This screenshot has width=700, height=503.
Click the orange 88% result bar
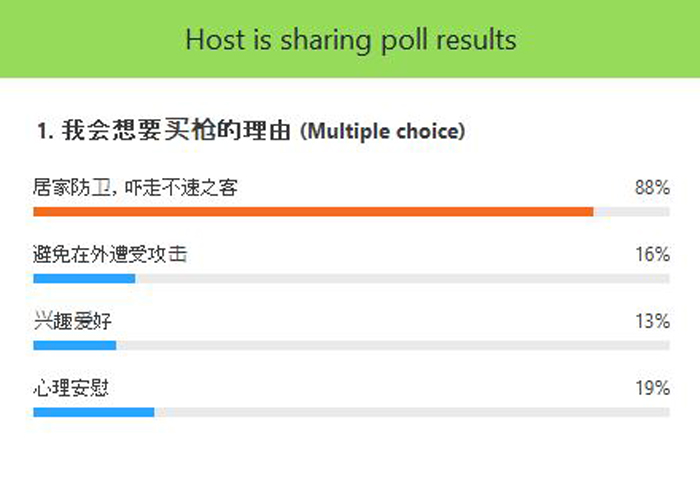click(x=313, y=212)
